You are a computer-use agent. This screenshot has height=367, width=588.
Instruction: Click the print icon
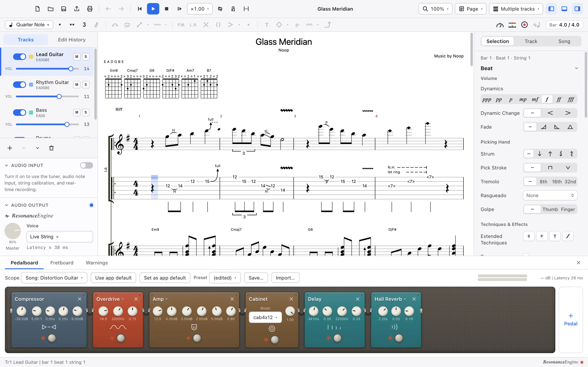[90, 9]
